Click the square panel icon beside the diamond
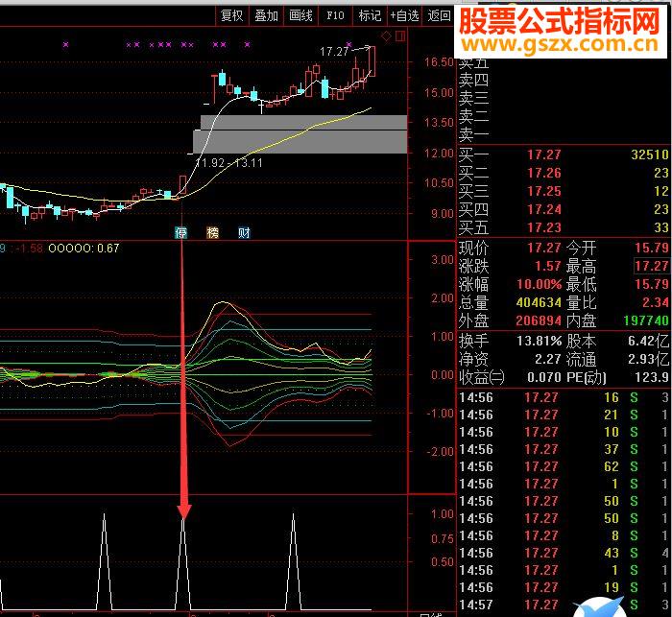The image size is (672, 617). (x=400, y=36)
